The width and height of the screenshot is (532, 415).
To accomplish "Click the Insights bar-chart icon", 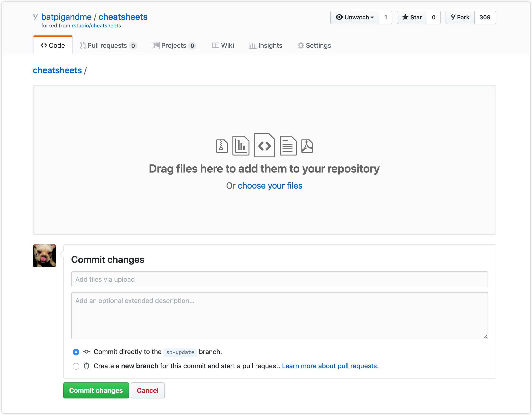I will point(253,45).
